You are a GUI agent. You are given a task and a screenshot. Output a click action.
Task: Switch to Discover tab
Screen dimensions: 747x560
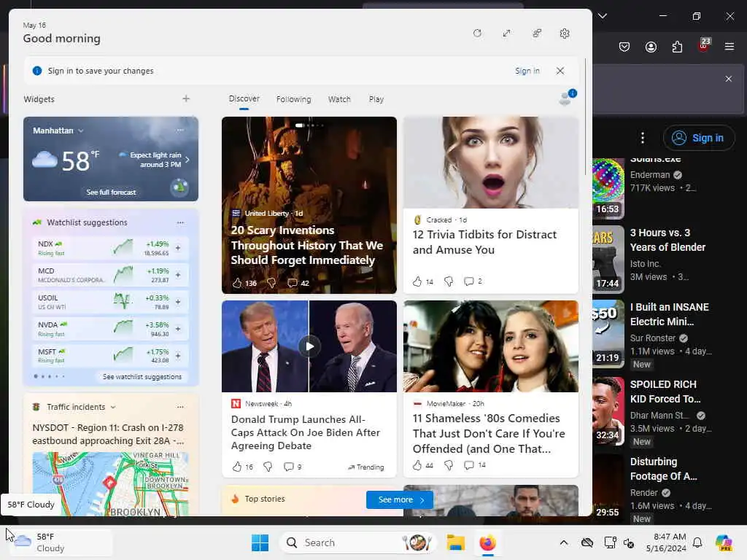click(244, 98)
